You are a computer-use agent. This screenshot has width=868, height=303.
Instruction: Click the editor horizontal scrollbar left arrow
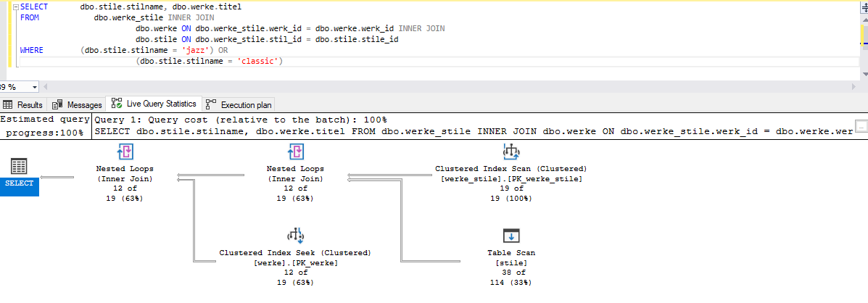pos(44,86)
